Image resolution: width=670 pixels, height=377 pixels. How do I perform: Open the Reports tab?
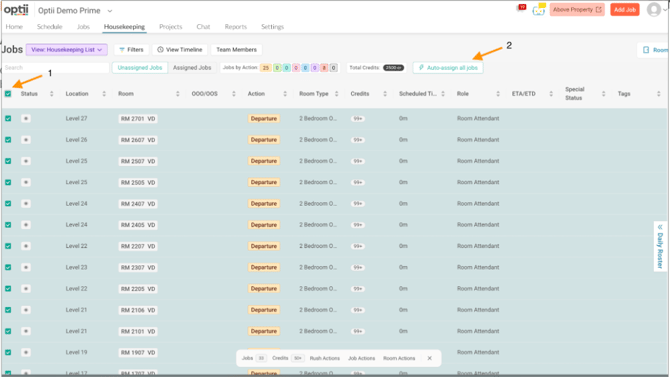236,27
